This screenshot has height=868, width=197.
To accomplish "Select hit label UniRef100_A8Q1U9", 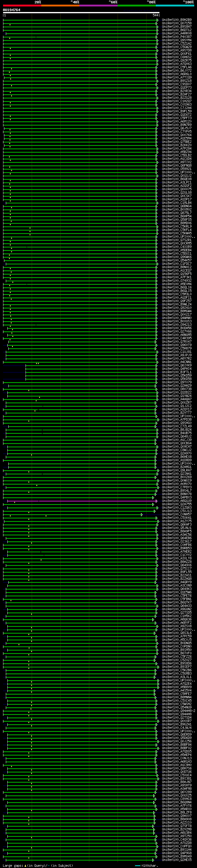I will (x=177, y=501).
